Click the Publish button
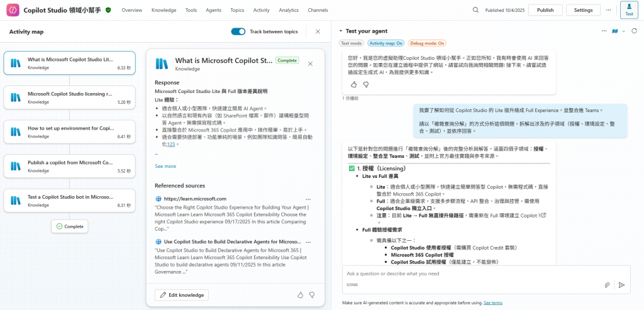This screenshot has height=310, width=644. point(545,10)
